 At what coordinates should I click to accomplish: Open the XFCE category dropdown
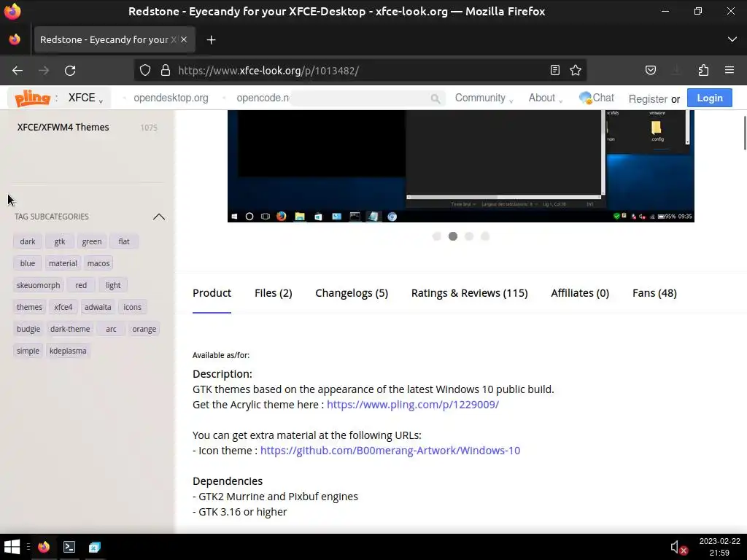86,98
